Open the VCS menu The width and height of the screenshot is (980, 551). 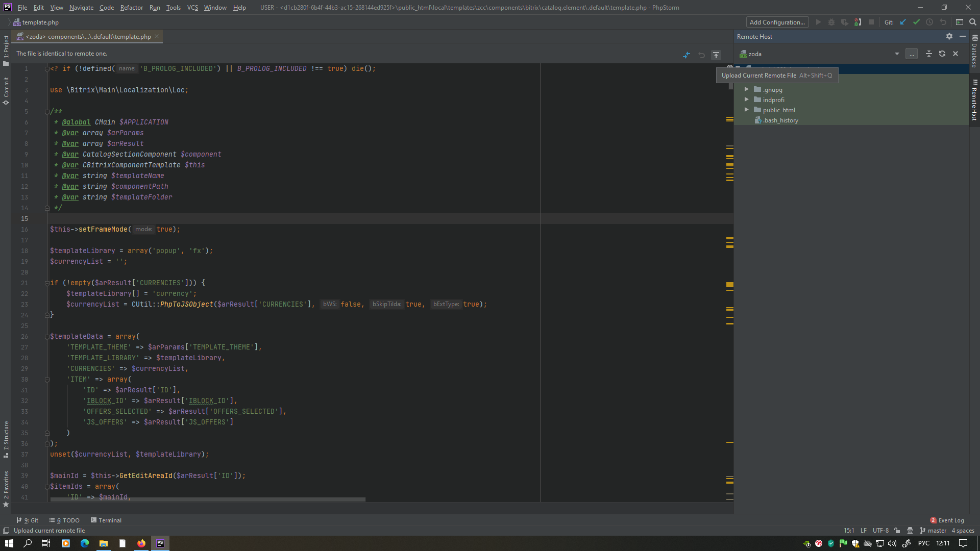[x=192, y=7]
